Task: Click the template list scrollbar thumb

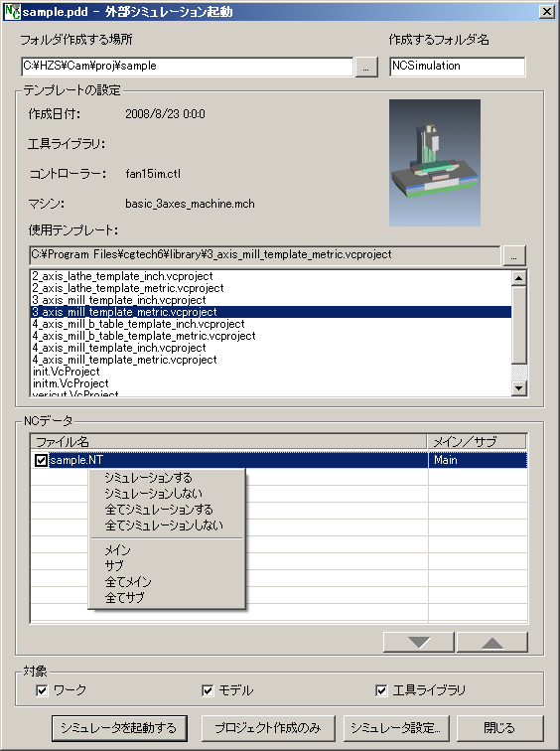Action: pos(519,325)
